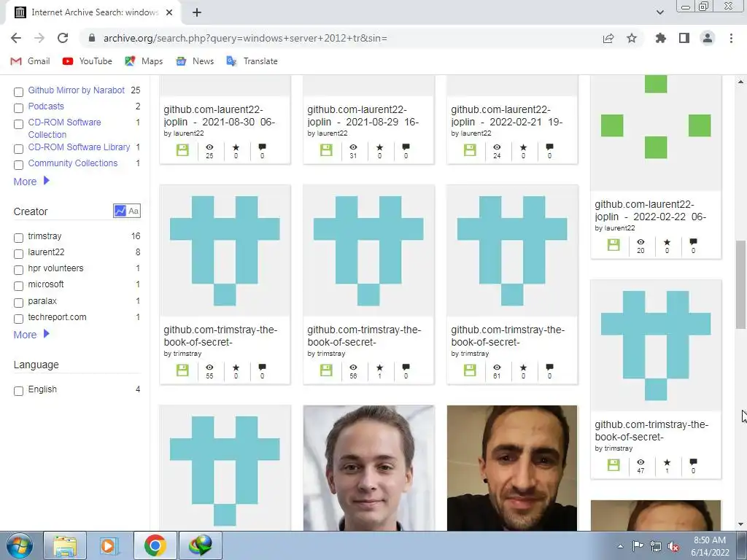Open File Explorer from the taskbar

coord(65,545)
